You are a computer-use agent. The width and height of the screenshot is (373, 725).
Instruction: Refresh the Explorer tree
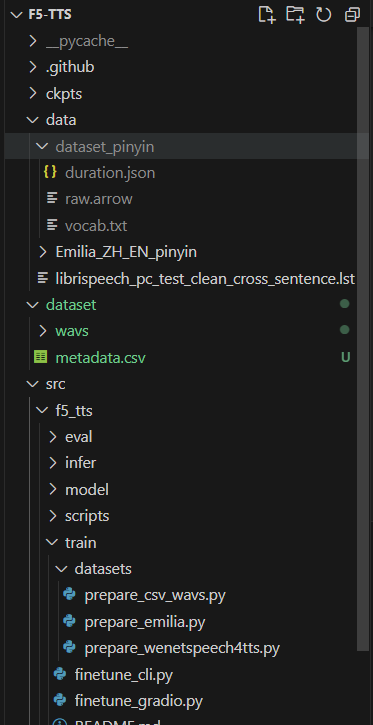[324, 15]
